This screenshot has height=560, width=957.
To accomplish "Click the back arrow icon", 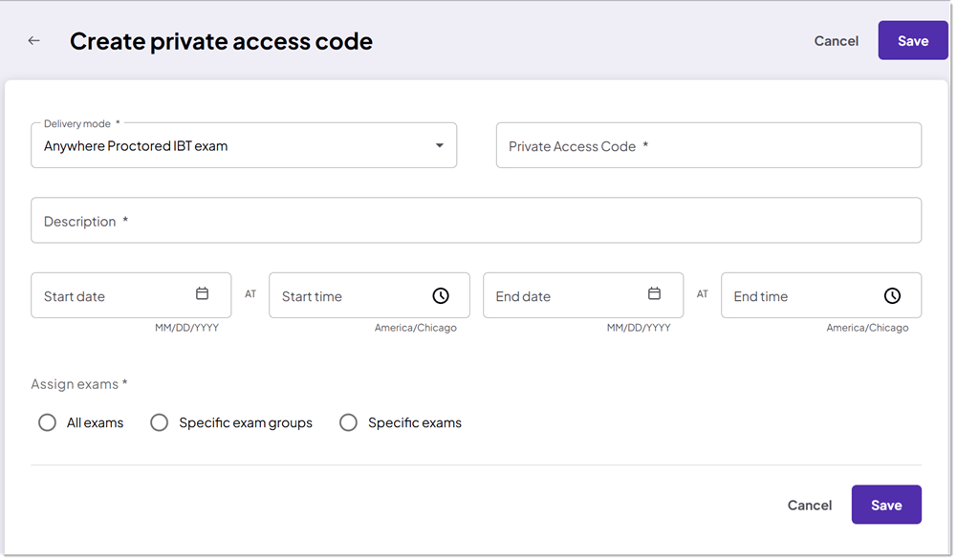I will tap(34, 41).
